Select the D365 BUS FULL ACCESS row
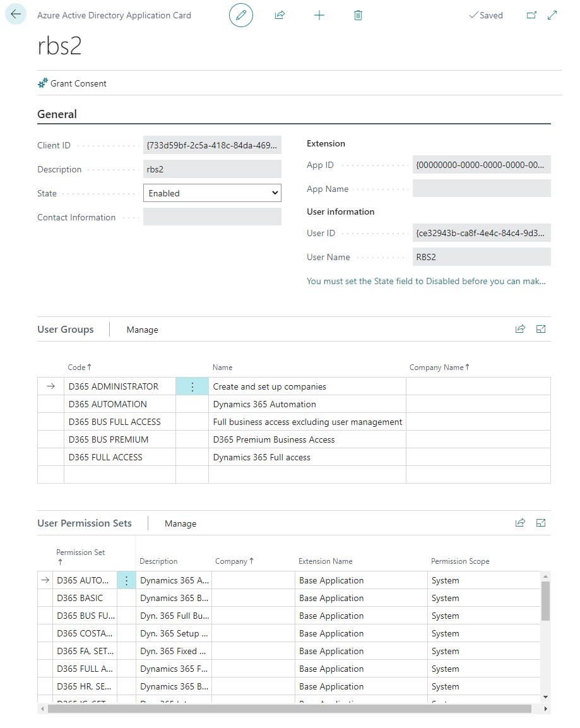 (x=293, y=422)
